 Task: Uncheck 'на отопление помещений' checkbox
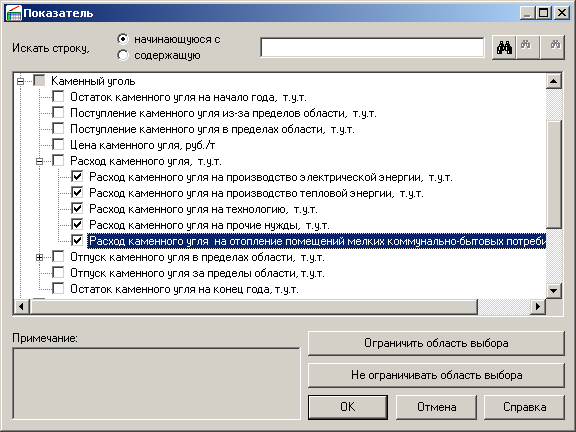(x=77, y=241)
